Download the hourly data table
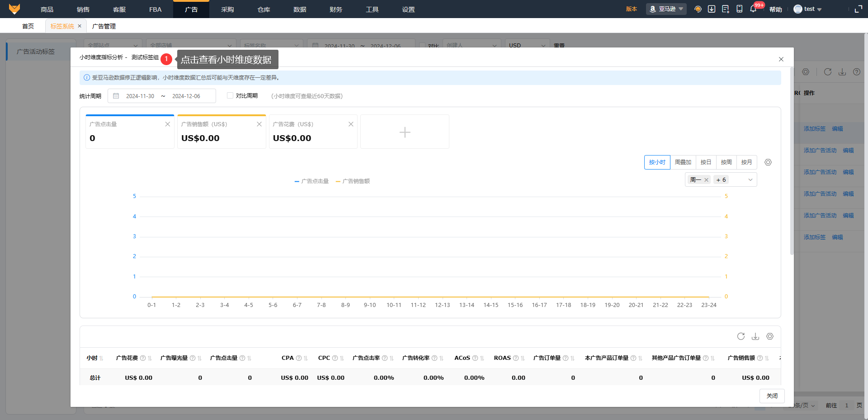Viewport: 868px width, 420px height. [755, 336]
